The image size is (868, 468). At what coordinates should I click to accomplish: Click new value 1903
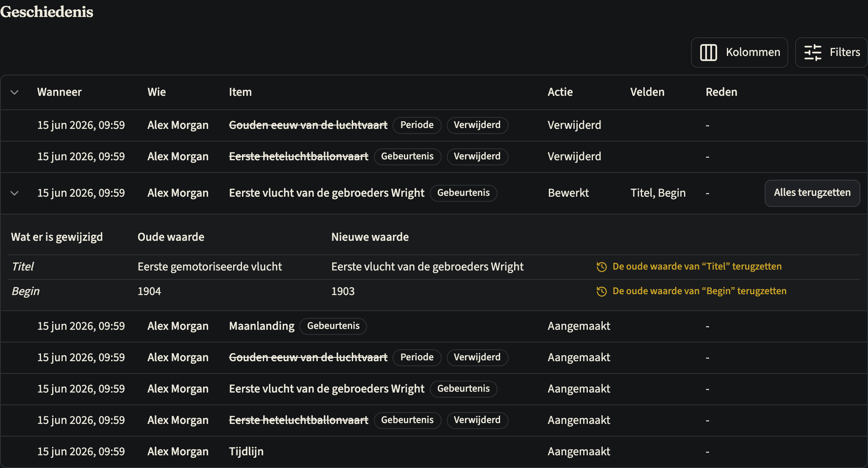pos(343,291)
